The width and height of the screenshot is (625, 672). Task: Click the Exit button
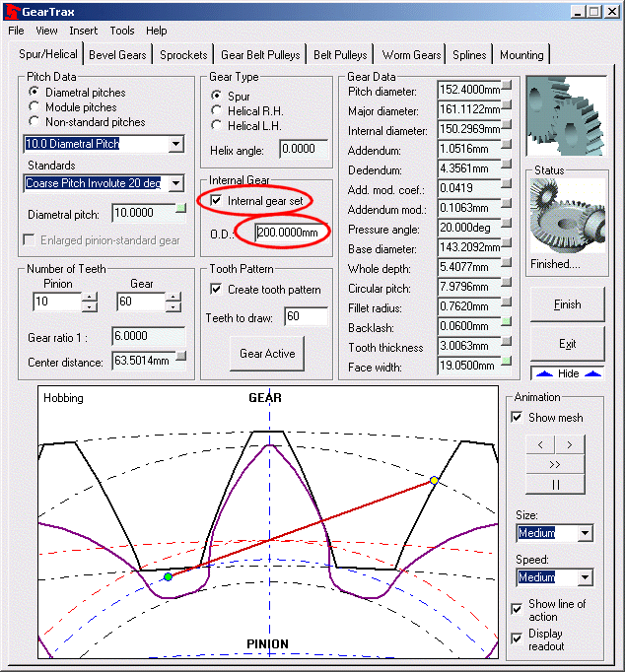568,344
